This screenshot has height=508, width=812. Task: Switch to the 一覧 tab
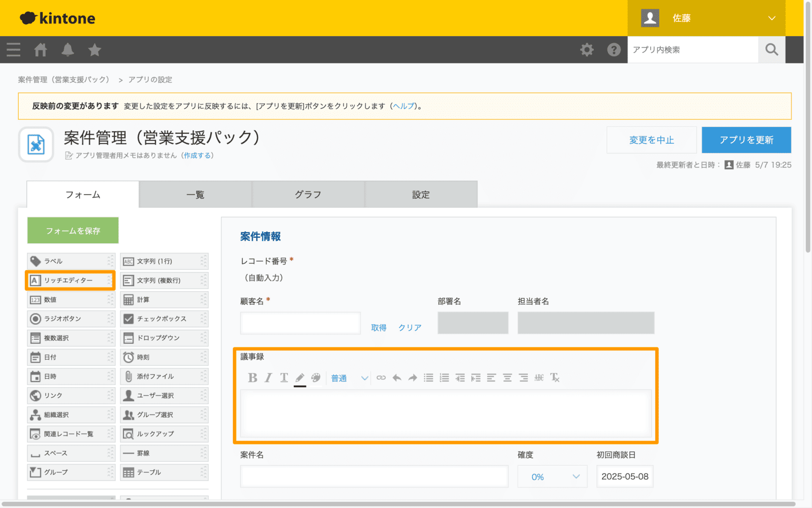pos(195,195)
